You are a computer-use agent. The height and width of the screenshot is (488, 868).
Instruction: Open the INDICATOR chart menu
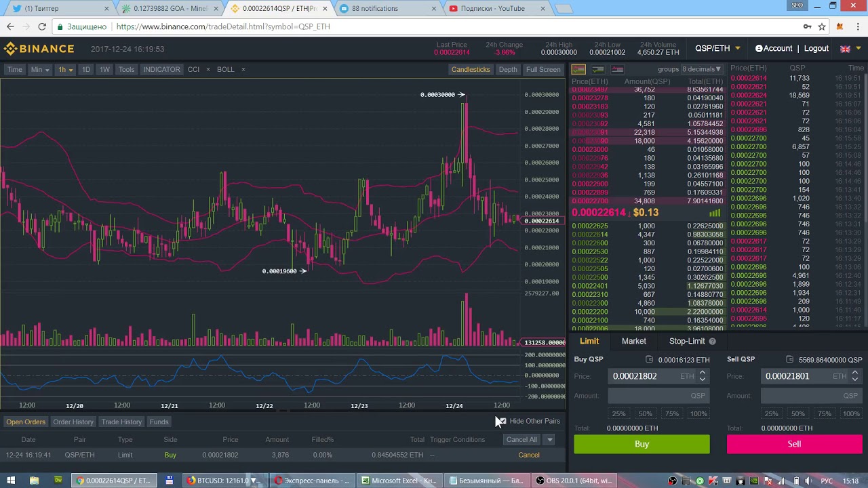tap(161, 69)
